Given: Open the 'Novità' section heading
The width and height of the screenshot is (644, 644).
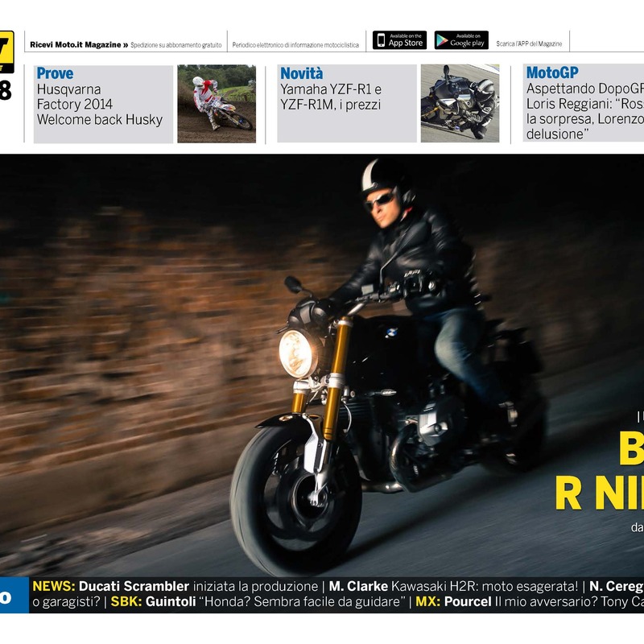Looking at the screenshot, I should point(301,73).
